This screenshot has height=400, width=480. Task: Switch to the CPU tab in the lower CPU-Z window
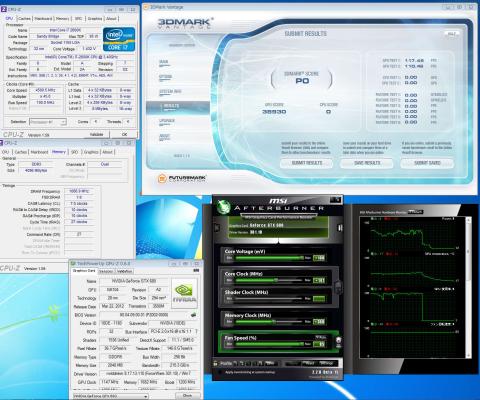[x=6, y=152]
